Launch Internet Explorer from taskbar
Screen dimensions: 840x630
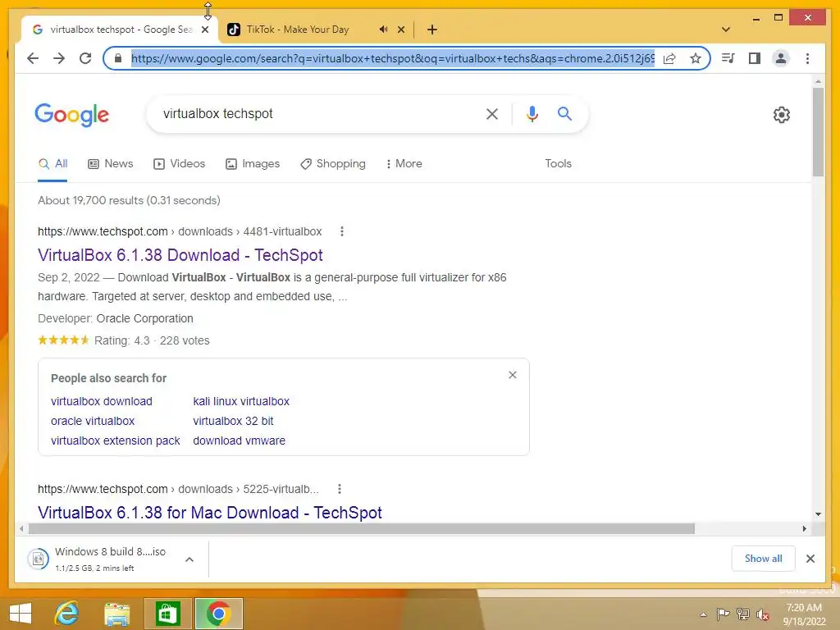coord(66,614)
